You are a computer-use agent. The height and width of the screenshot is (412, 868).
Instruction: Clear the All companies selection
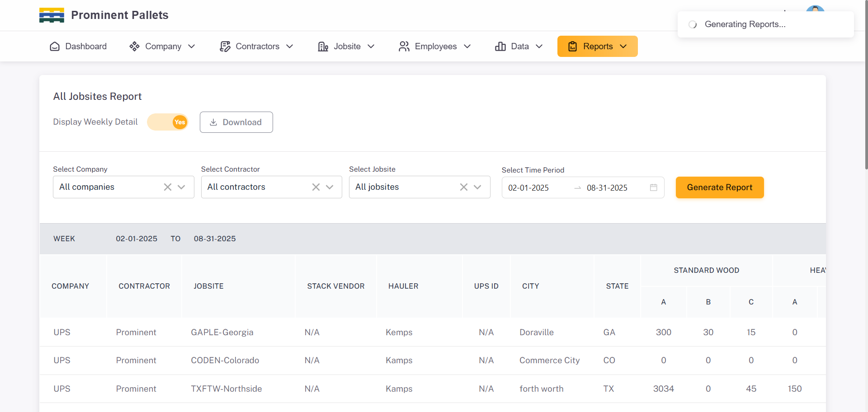pyautogui.click(x=167, y=187)
